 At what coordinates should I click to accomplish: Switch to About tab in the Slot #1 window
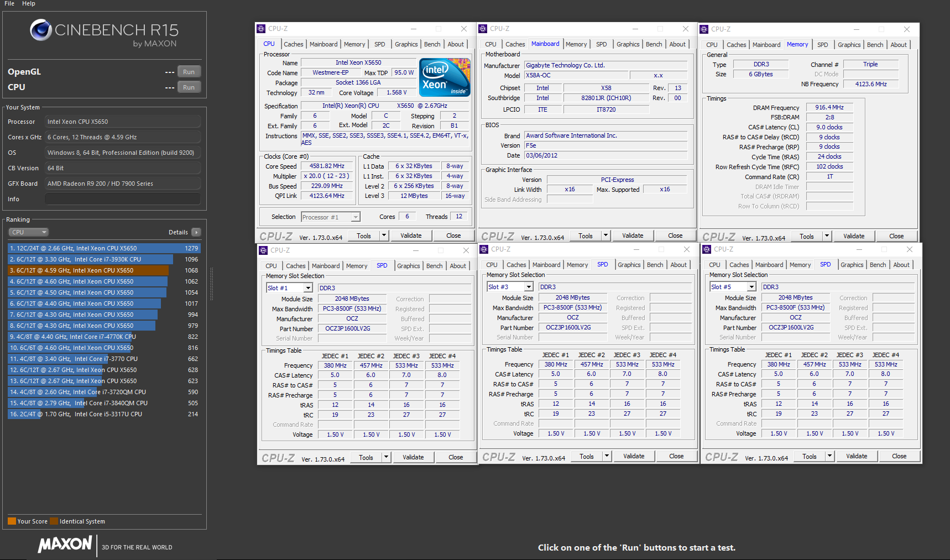tap(458, 266)
